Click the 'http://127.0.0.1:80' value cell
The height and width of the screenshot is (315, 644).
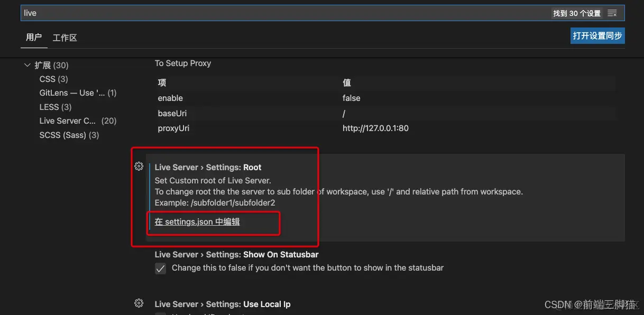(x=375, y=128)
